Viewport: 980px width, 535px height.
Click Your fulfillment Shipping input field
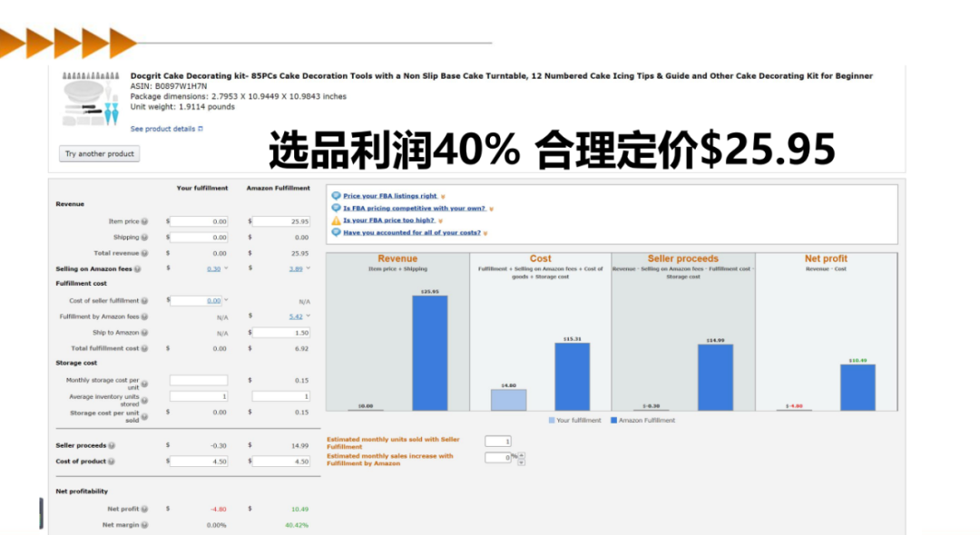(199, 238)
